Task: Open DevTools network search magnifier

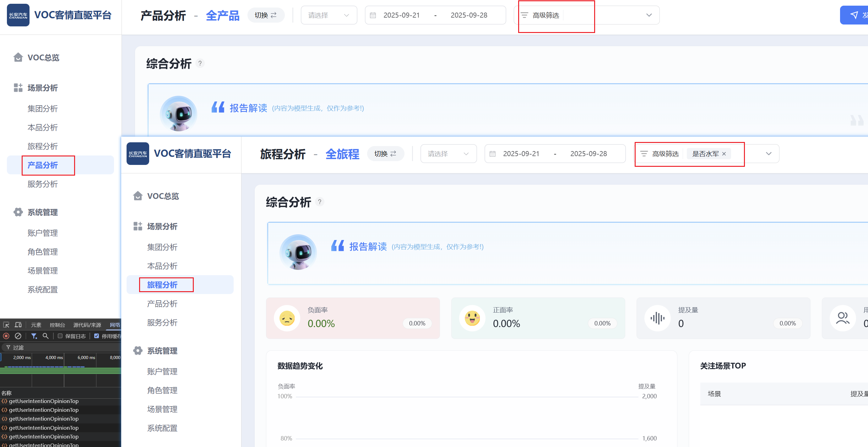Action: [x=46, y=336]
